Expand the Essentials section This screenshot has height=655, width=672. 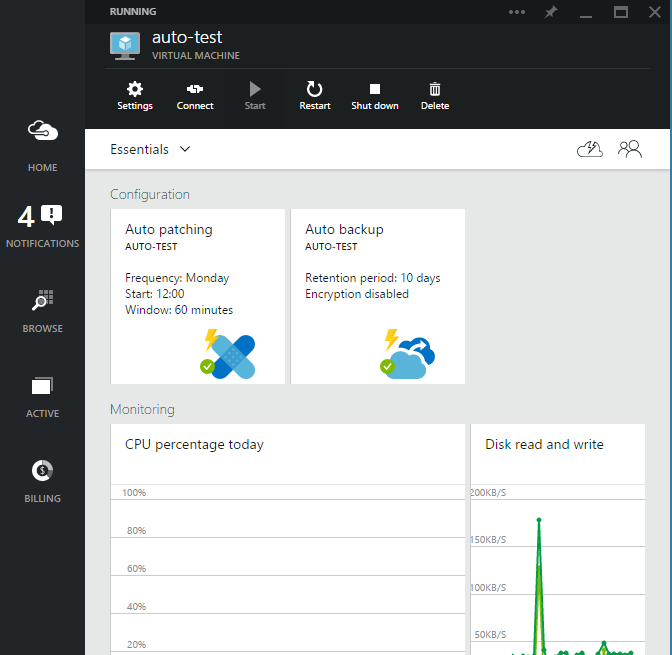click(150, 149)
